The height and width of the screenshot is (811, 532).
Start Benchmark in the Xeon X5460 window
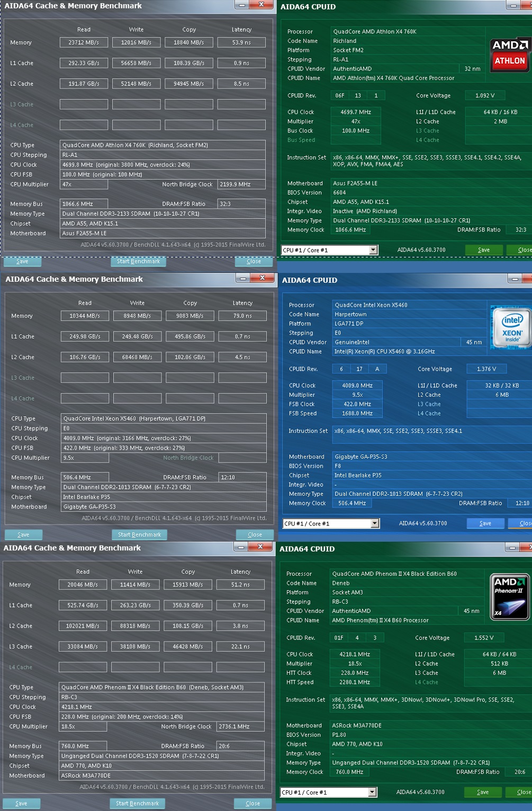point(140,534)
